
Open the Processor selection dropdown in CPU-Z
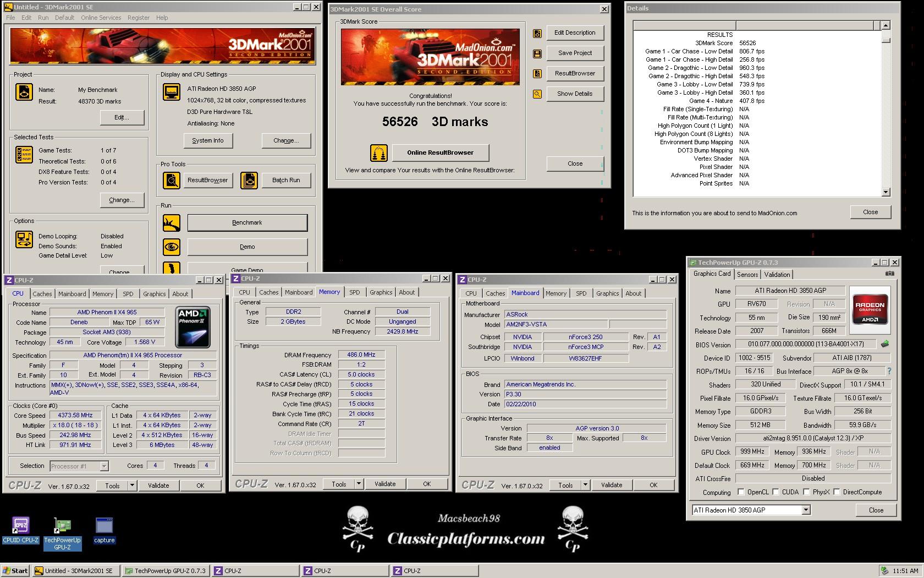point(104,466)
